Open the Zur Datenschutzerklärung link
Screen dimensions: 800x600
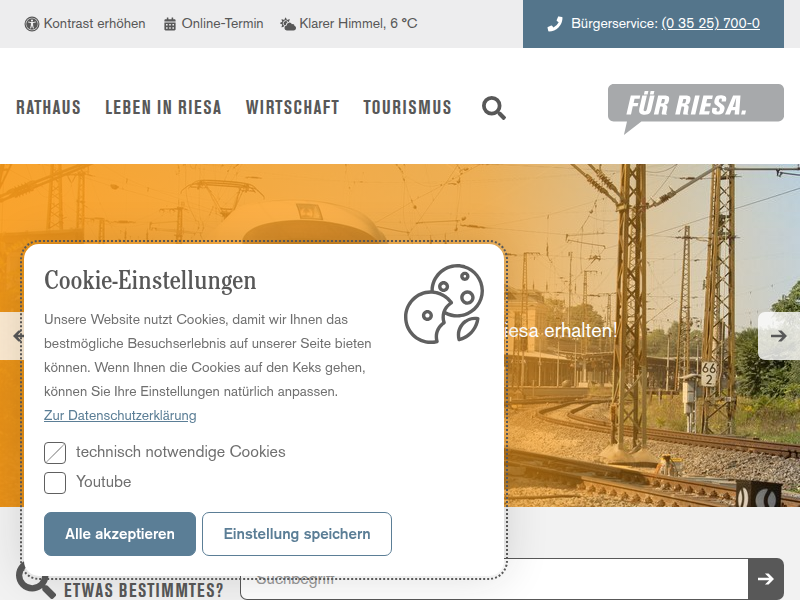[120, 415]
